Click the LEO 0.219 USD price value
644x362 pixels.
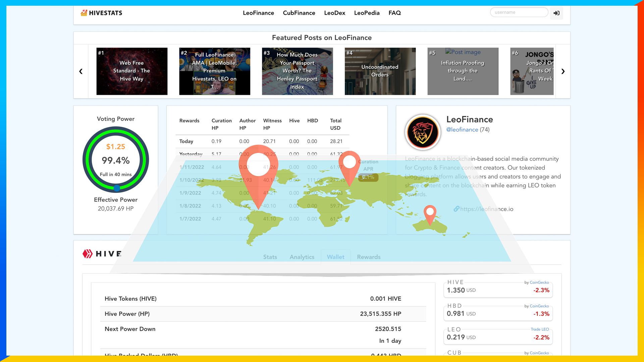[461, 337]
